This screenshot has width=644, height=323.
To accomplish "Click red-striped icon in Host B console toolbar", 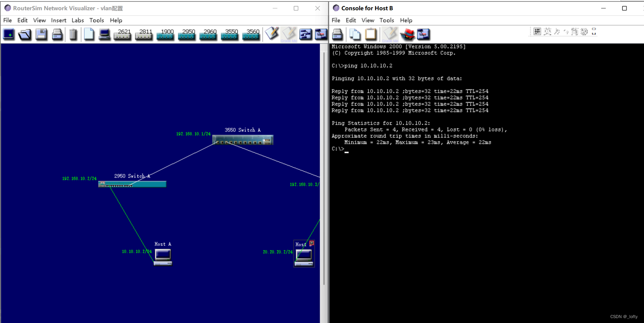I will click(x=423, y=34).
